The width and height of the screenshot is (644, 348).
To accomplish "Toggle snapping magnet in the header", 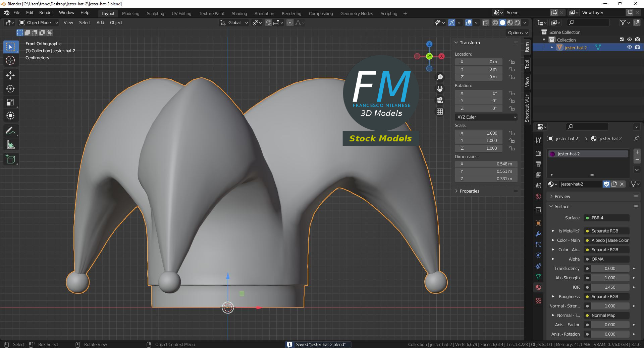I will point(268,23).
